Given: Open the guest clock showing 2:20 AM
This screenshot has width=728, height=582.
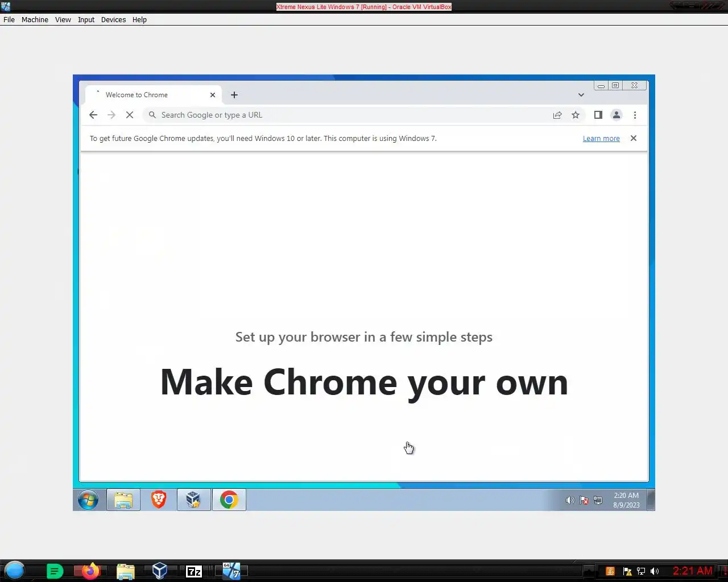Looking at the screenshot, I should pyautogui.click(x=626, y=500).
